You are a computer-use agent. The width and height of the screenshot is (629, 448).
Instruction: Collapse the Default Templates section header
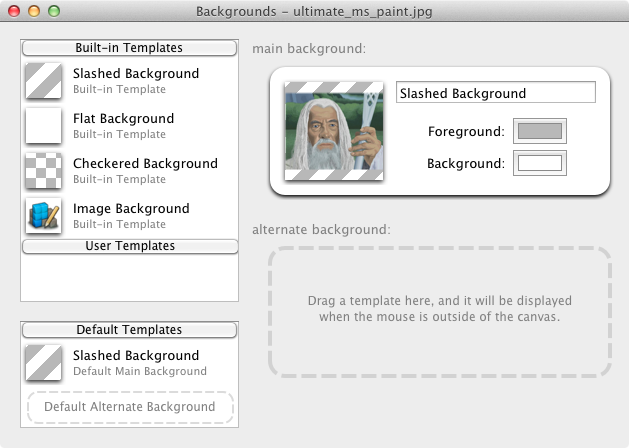(x=129, y=330)
